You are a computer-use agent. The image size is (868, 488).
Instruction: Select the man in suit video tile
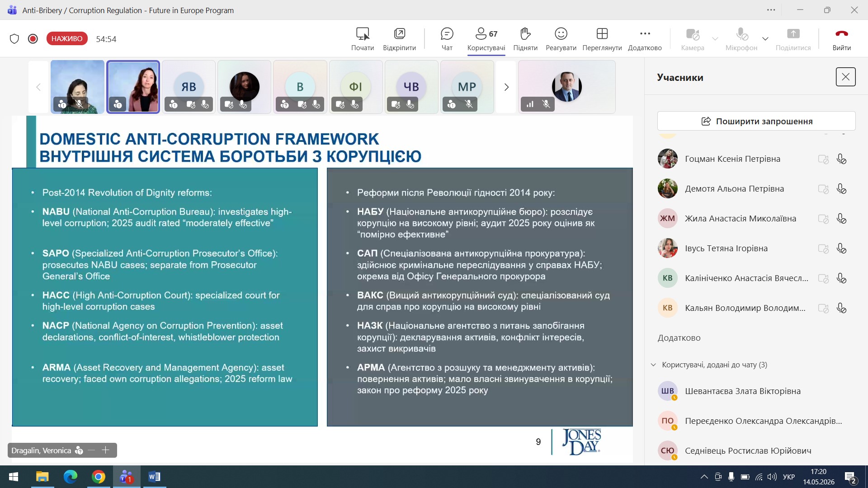[x=567, y=87]
